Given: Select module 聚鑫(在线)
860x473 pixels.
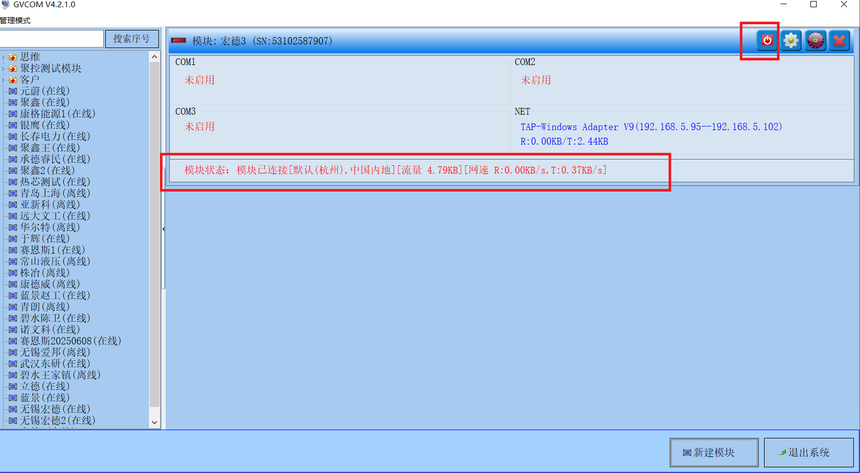Looking at the screenshot, I should [45, 103].
